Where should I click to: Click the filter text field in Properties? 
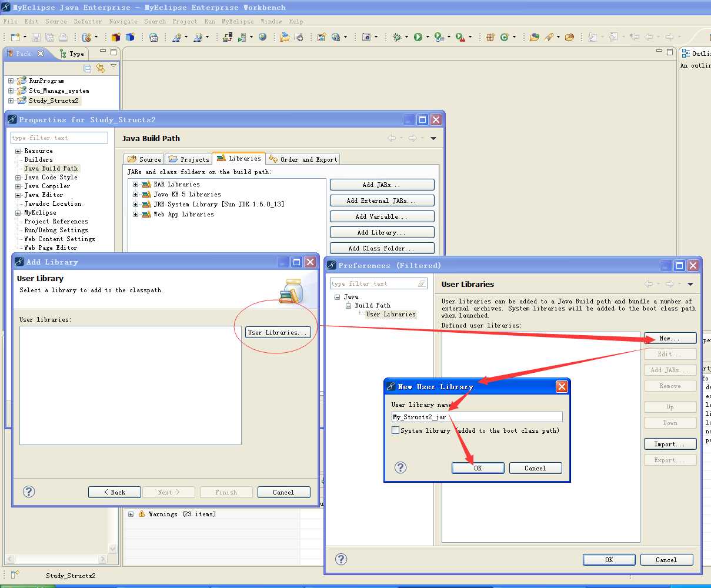[x=59, y=138]
